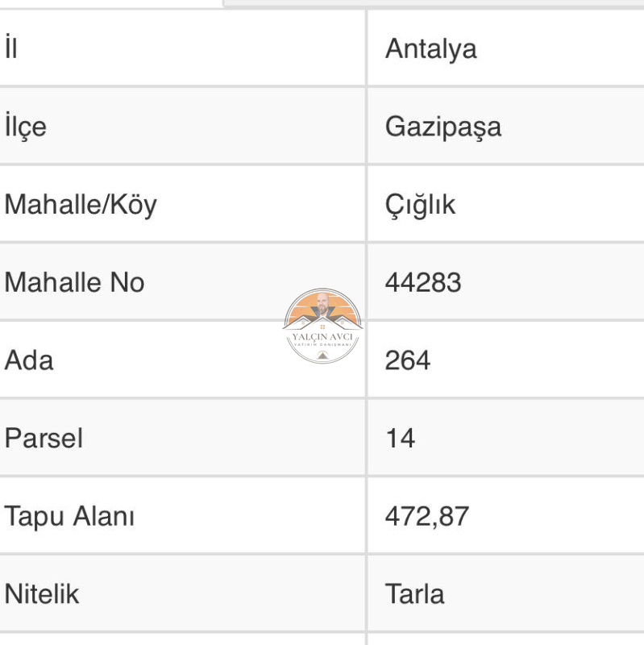Select the İl label cell
Screen dimensions: 644x645
(x=11, y=48)
